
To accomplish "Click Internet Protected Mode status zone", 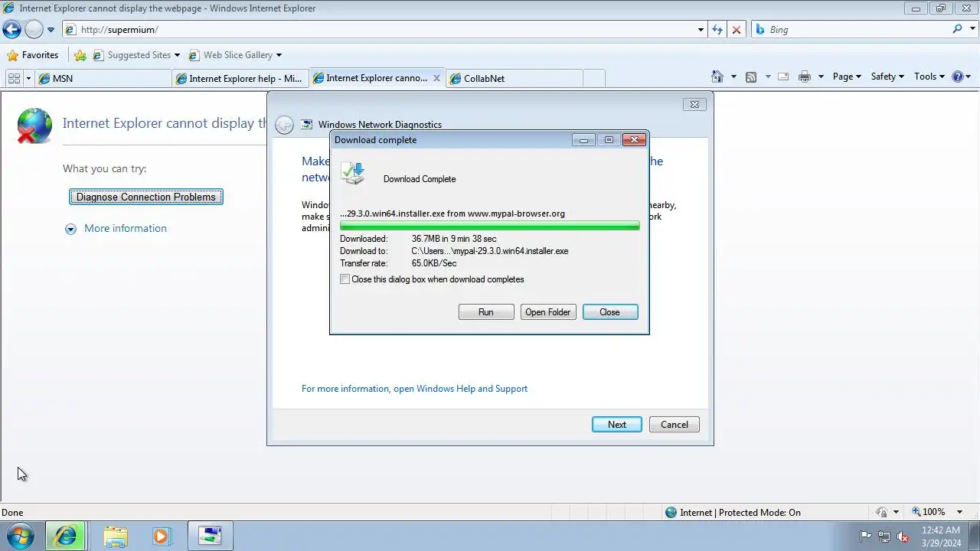I will tap(733, 512).
